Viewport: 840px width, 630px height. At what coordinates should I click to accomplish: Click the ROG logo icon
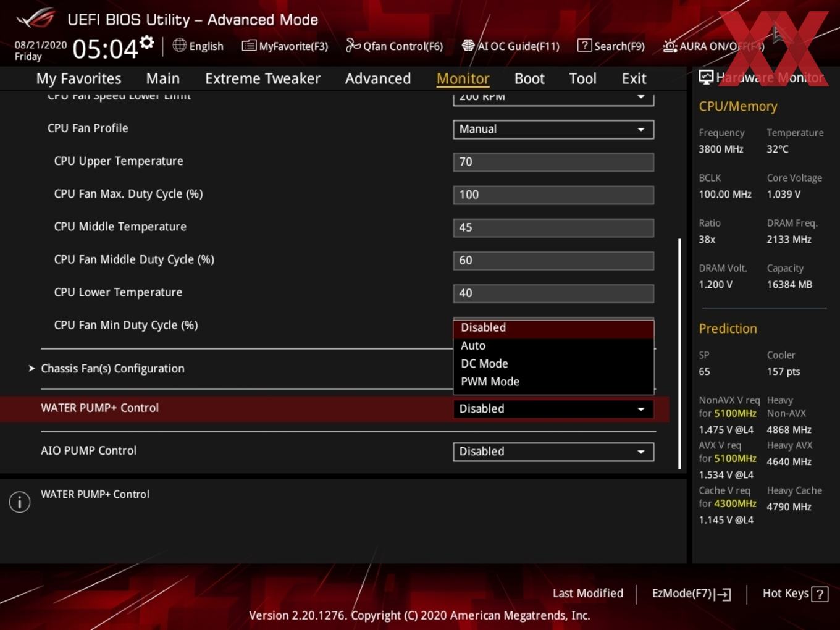pos(36,19)
